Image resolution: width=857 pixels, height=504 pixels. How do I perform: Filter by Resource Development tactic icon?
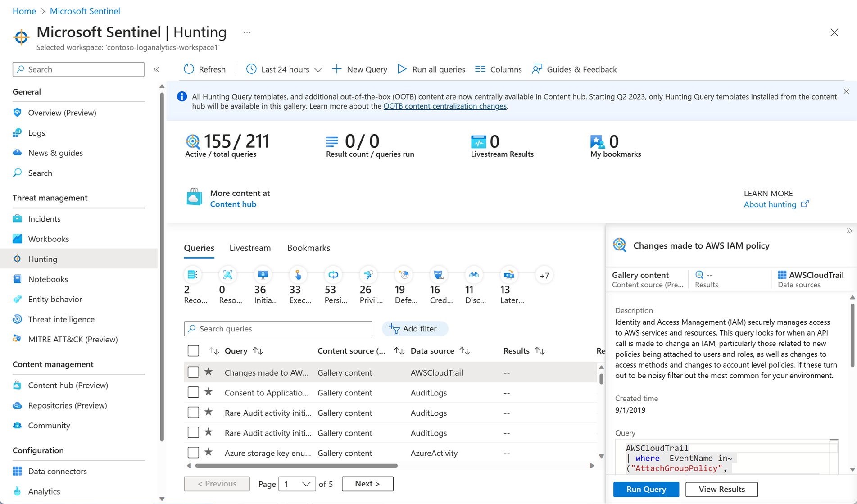[x=227, y=275]
